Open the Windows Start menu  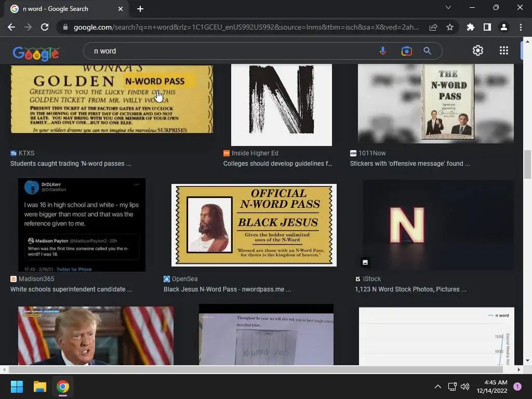[x=17, y=387]
